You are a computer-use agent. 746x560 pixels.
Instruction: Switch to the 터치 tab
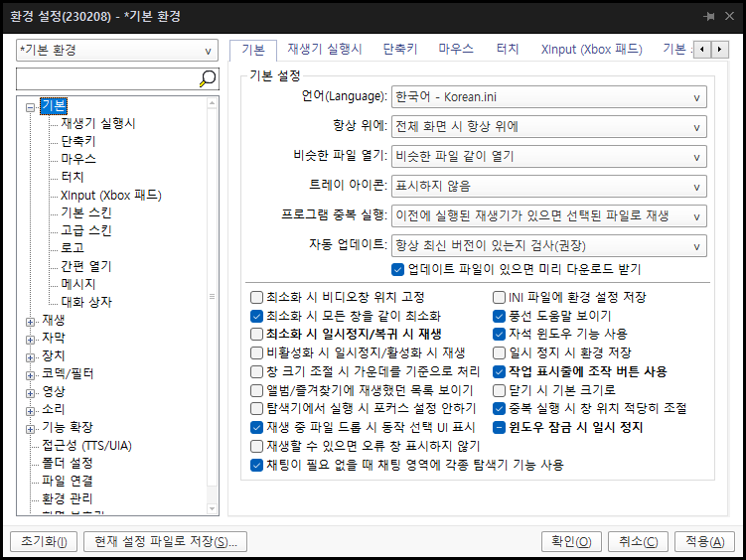point(508,49)
